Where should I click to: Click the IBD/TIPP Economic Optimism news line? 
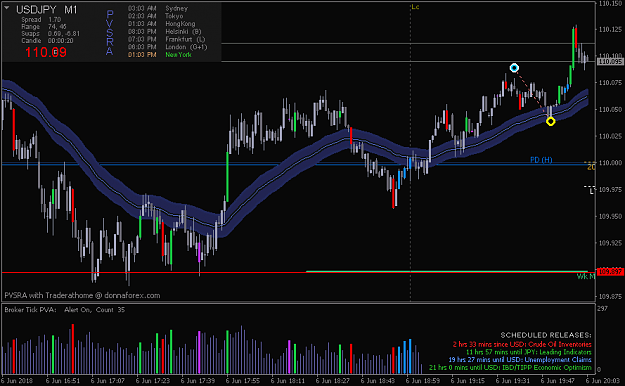510,367
